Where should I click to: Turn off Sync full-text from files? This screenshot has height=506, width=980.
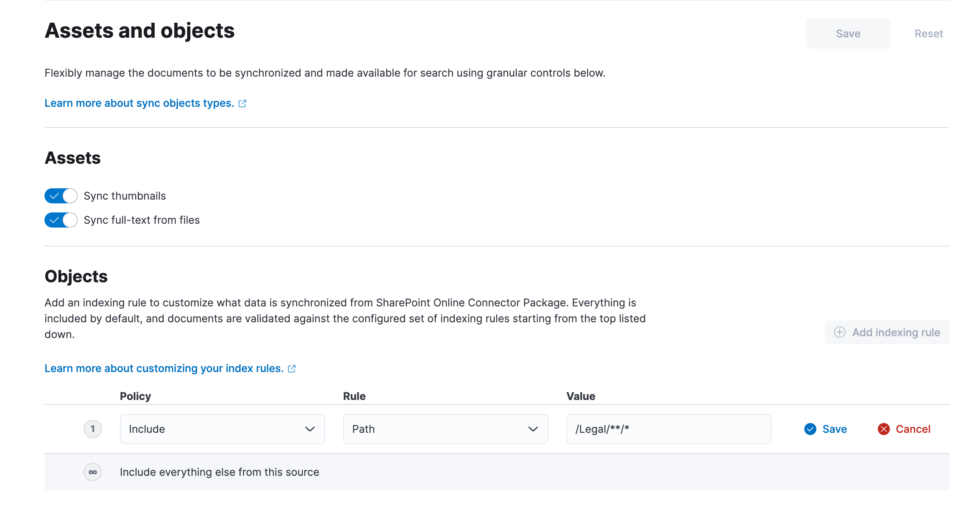(x=61, y=220)
